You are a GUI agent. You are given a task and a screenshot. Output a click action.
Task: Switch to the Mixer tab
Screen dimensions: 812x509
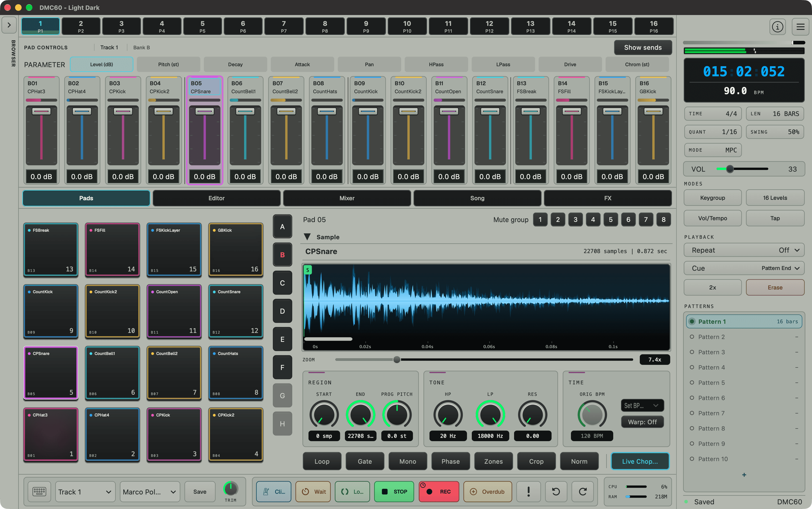(347, 198)
